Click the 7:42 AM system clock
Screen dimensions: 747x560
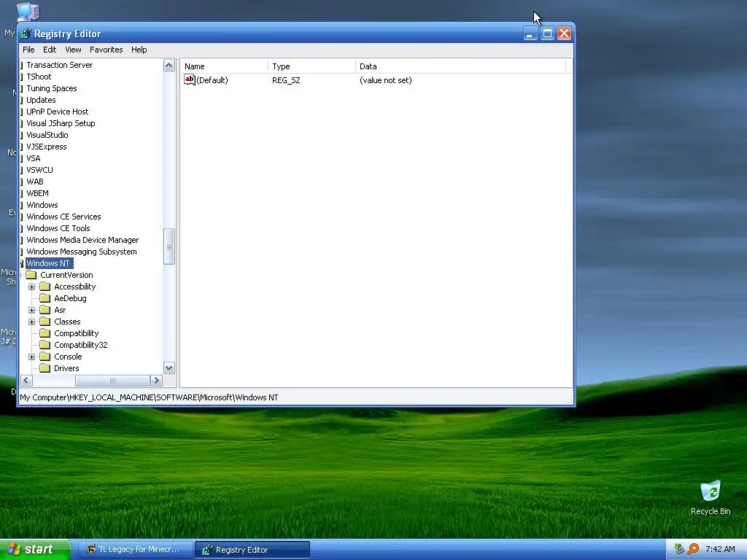pos(720,549)
